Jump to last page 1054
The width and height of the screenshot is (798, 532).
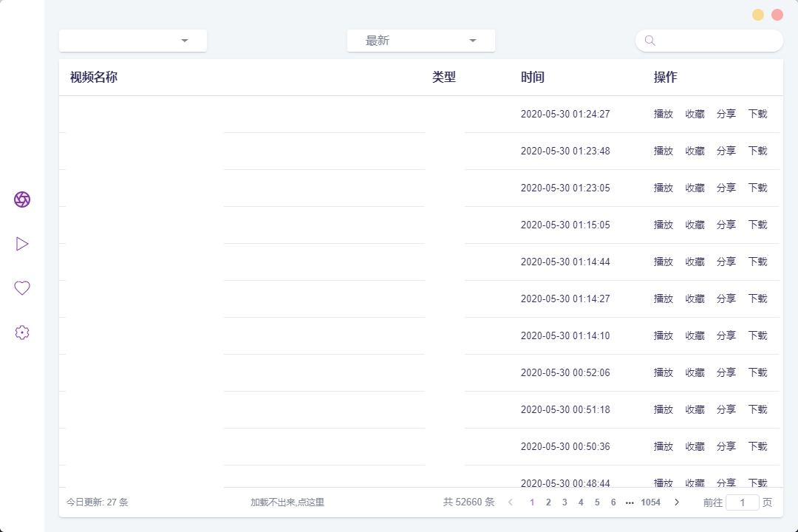(x=651, y=502)
